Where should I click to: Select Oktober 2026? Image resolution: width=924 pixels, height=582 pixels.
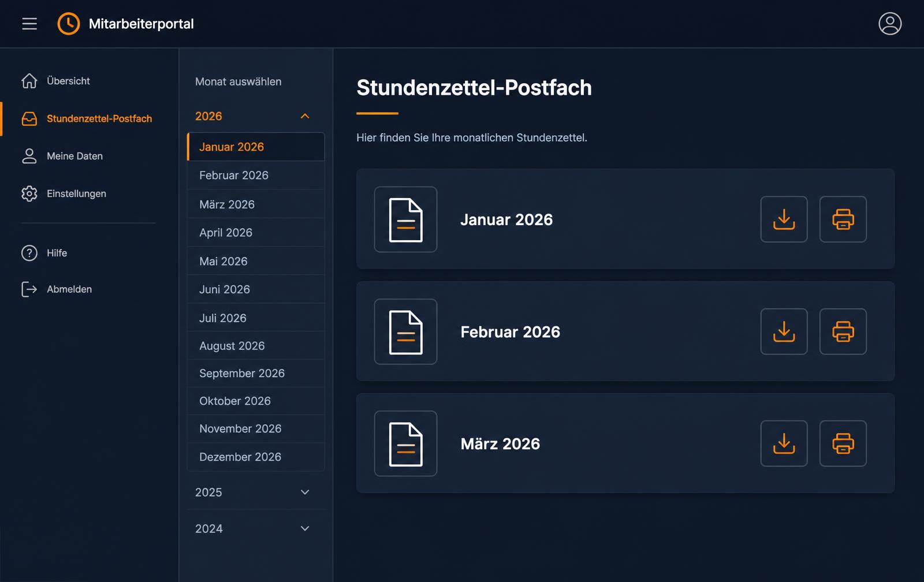(256, 401)
